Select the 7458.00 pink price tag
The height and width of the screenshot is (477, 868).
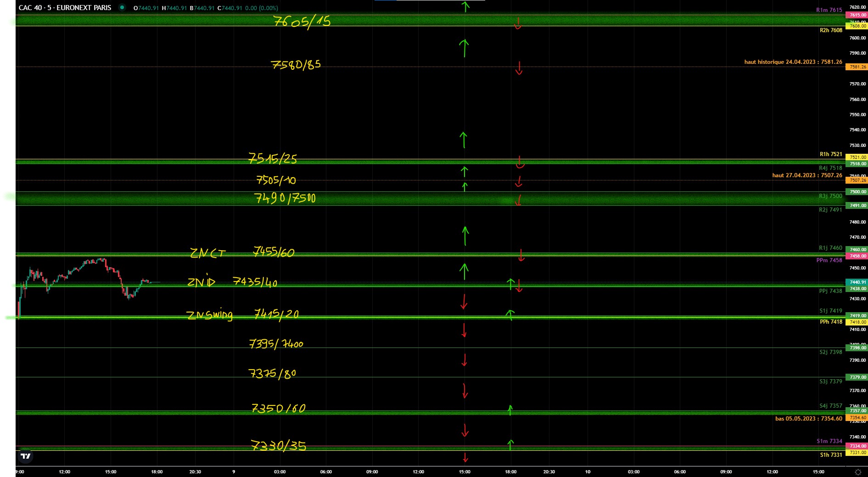click(857, 256)
